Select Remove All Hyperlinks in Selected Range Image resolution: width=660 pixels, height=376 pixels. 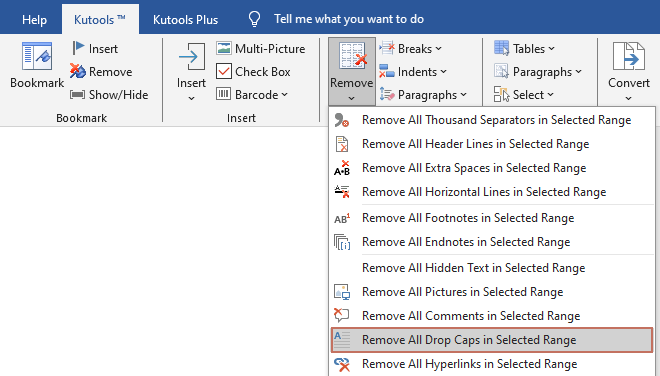pyautogui.click(x=492, y=364)
